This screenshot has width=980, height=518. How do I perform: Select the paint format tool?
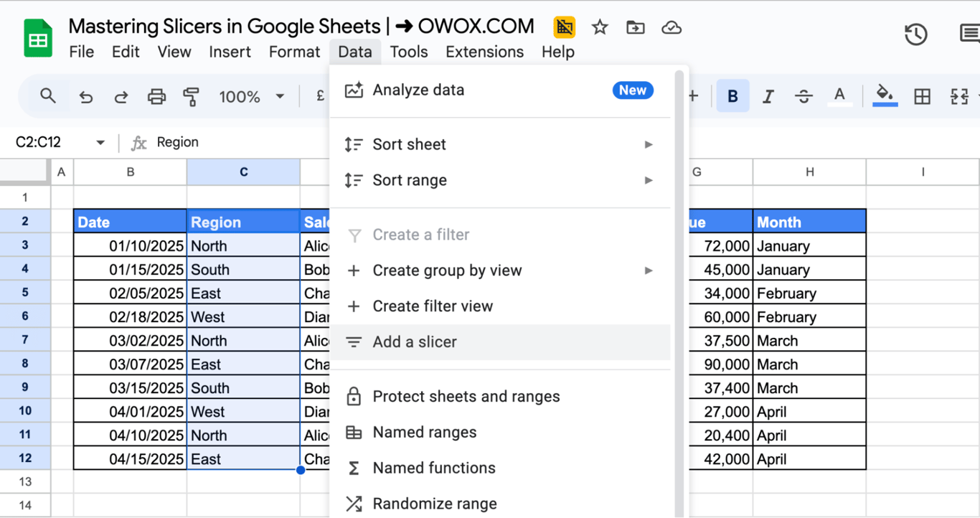pyautogui.click(x=192, y=97)
